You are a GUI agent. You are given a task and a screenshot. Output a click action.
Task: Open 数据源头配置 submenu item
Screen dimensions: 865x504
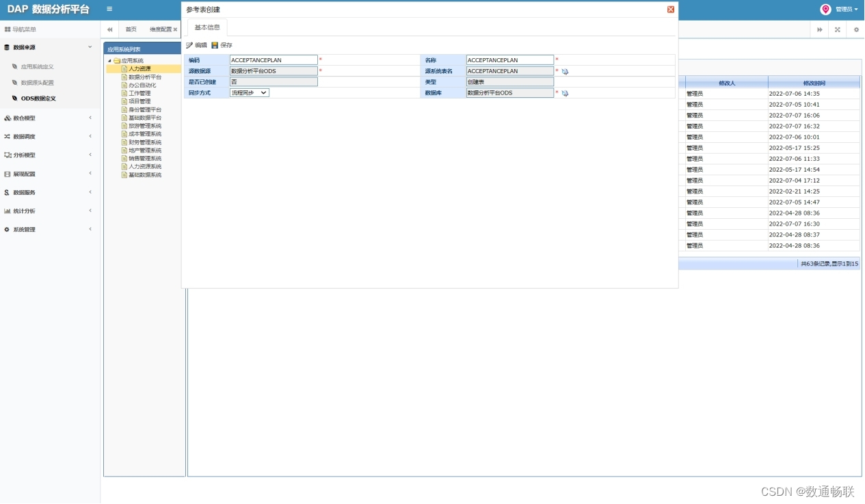click(37, 82)
